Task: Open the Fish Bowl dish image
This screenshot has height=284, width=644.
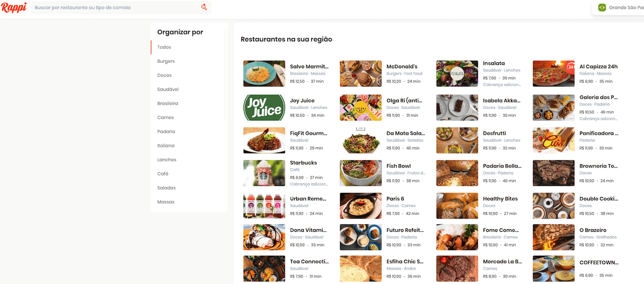Action: pos(361,173)
